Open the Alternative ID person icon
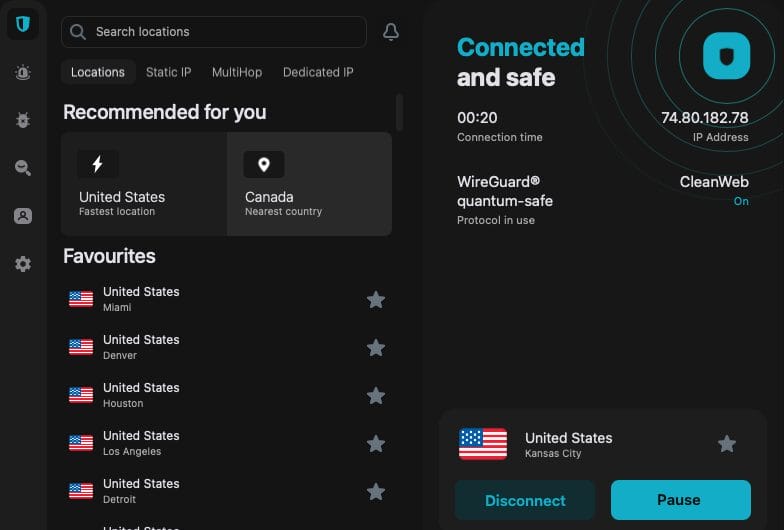Image resolution: width=784 pixels, height=530 pixels. (x=23, y=216)
